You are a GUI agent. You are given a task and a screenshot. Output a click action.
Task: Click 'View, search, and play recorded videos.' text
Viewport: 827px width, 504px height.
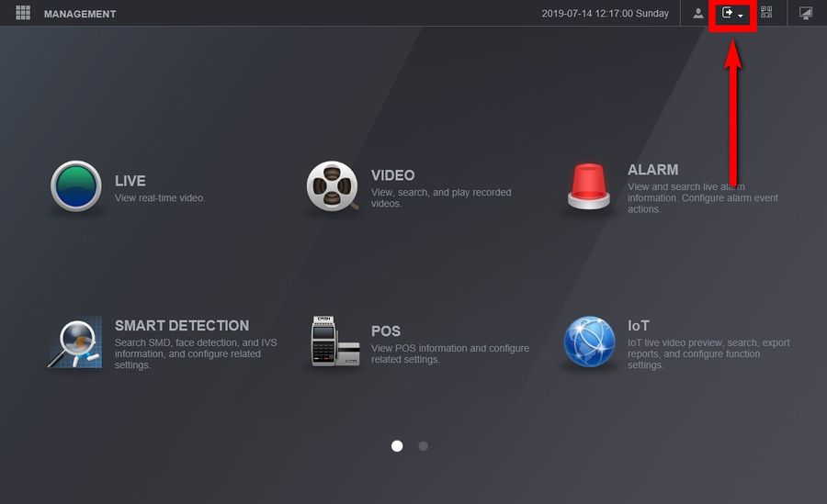click(x=441, y=197)
